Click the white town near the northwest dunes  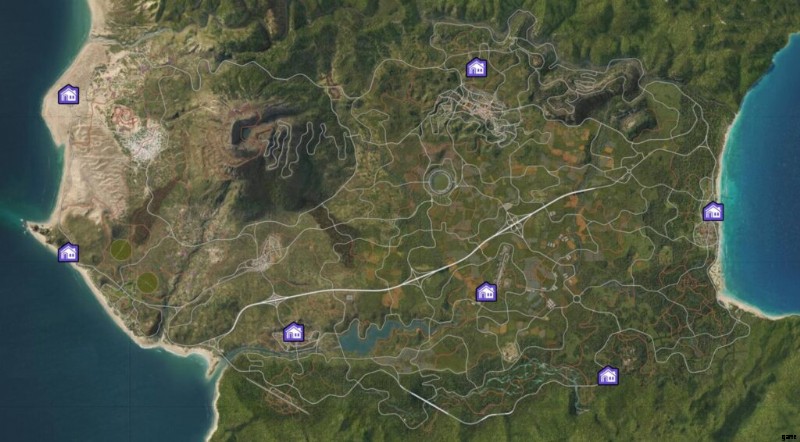144,139
